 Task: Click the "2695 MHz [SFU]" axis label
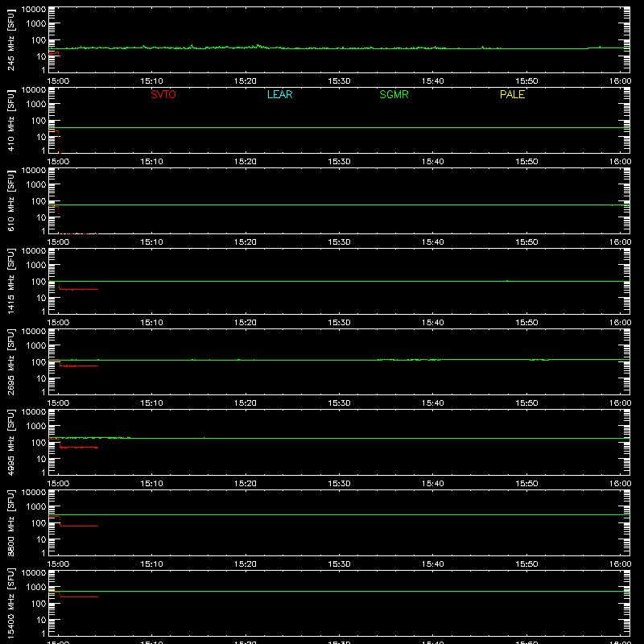click(x=11, y=361)
